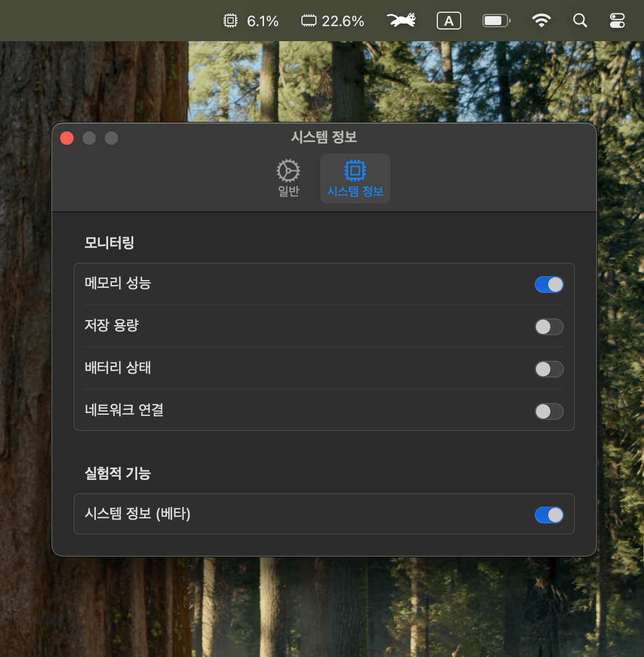644x657 pixels.
Task: Open Control Center from the menu bar
Action: pos(617,21)
